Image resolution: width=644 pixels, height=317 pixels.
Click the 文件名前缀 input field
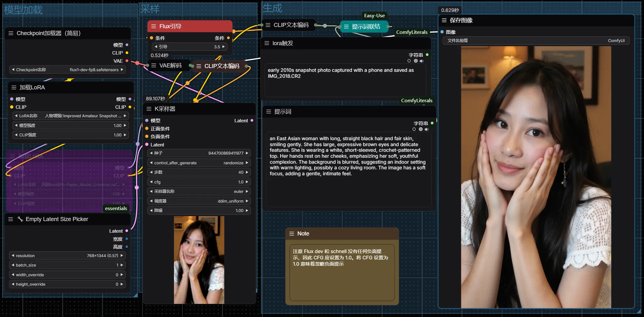click(x=536, y=41)
